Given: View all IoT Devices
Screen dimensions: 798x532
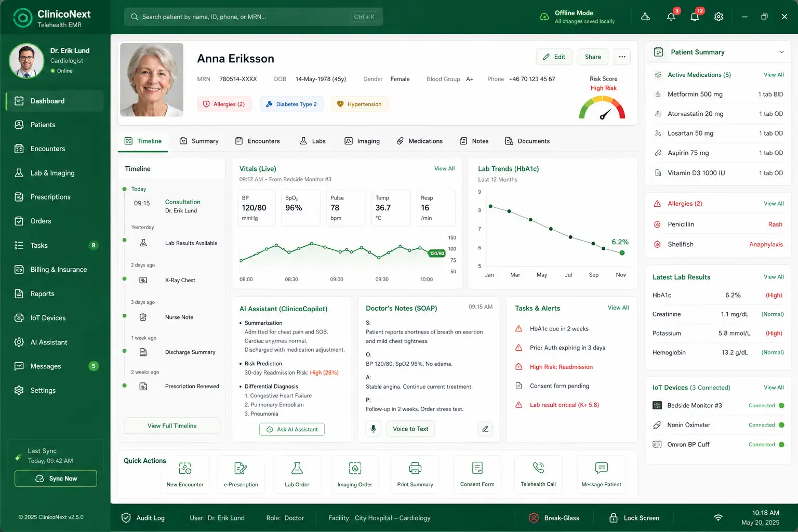Looking at the screenshot, I should click(x=774, y=388).
